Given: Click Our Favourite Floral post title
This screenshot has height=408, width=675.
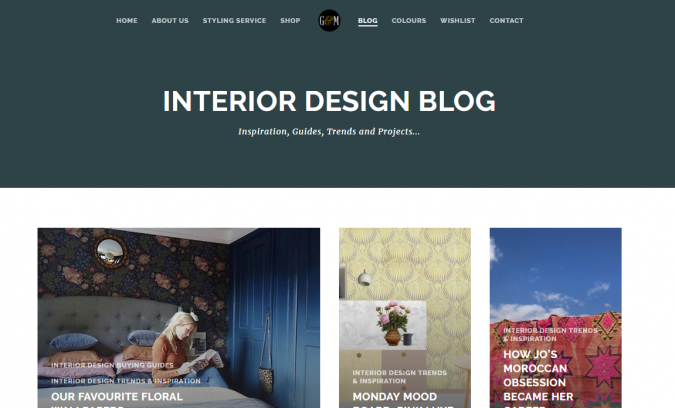Looking at the screenshot, I should click(x=117, y=399).
